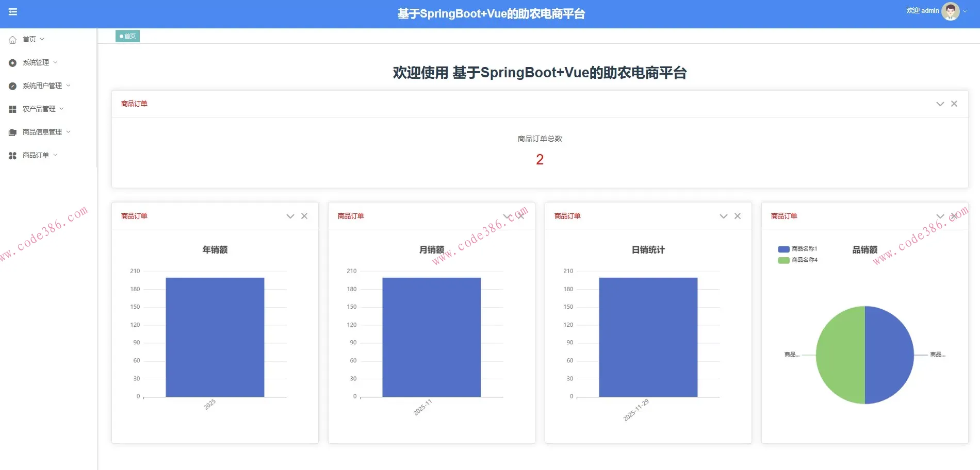The height and width of the screenshot is (470, 980).
Task: Click the admin avatar picture
Action: click(x=950, y=11)
